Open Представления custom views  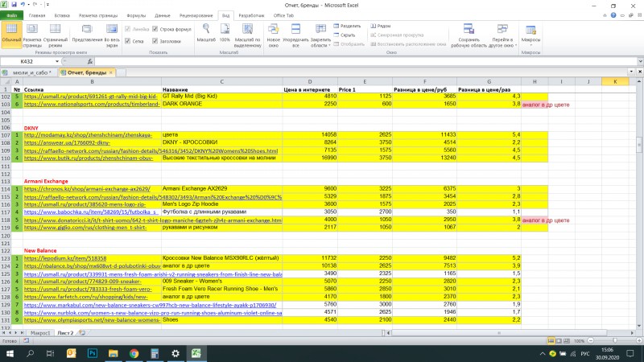[87, 34]
